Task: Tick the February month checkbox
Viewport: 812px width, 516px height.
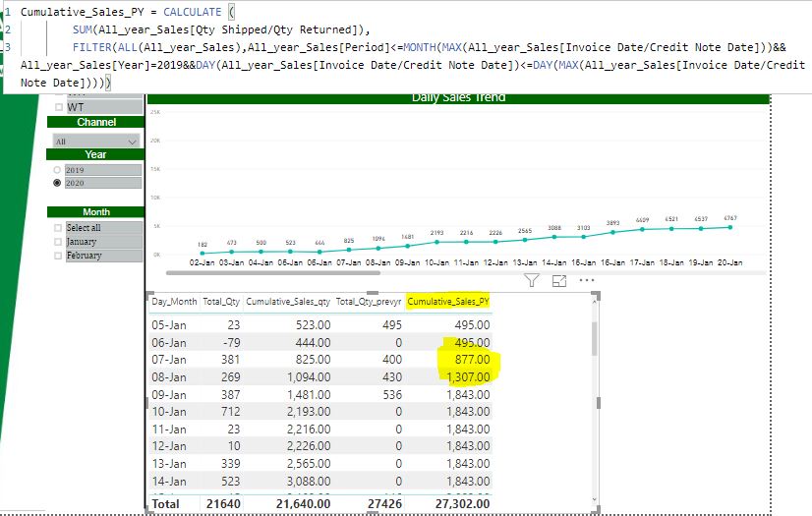Action: click(58, 256)
